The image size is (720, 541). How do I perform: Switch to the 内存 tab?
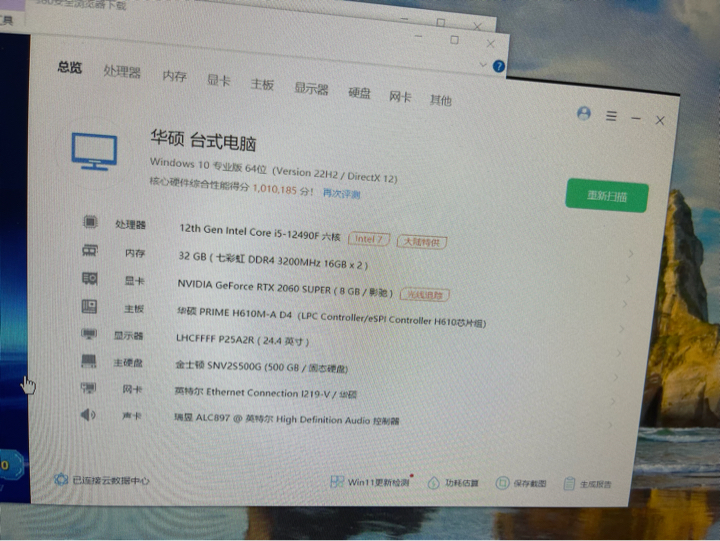(174, 76)
